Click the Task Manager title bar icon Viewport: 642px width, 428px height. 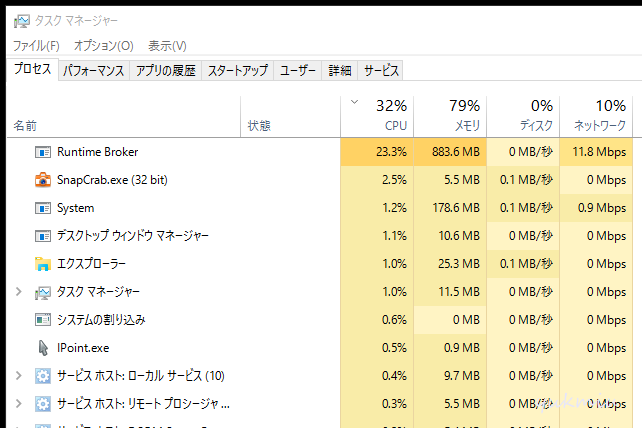click(x=22, y=21)
